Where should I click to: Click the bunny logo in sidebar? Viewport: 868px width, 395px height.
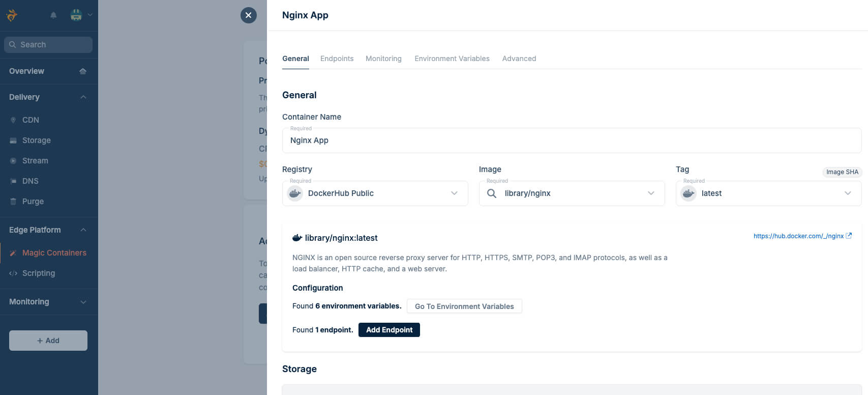[x=12, y=15]
